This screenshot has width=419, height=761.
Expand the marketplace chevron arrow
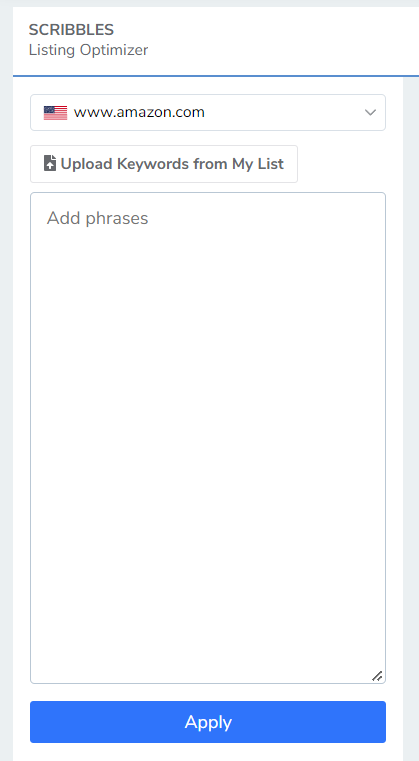point(370,113)
